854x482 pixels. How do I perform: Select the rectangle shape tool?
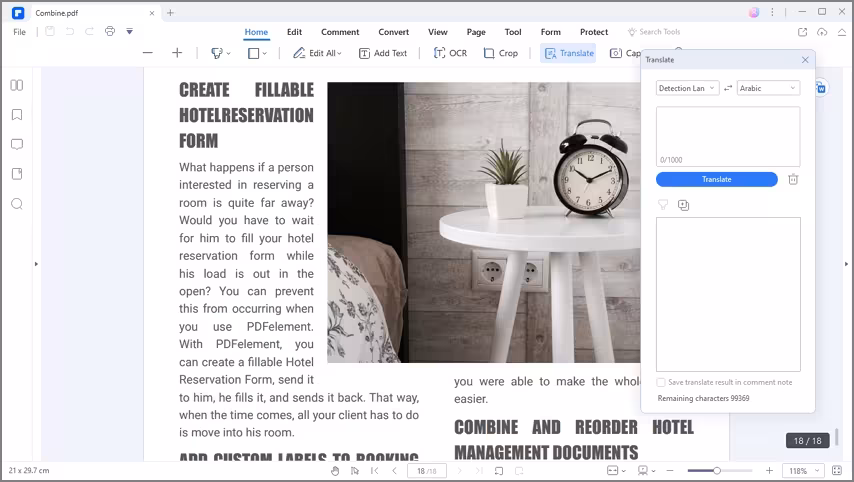(x=253, y=53)
